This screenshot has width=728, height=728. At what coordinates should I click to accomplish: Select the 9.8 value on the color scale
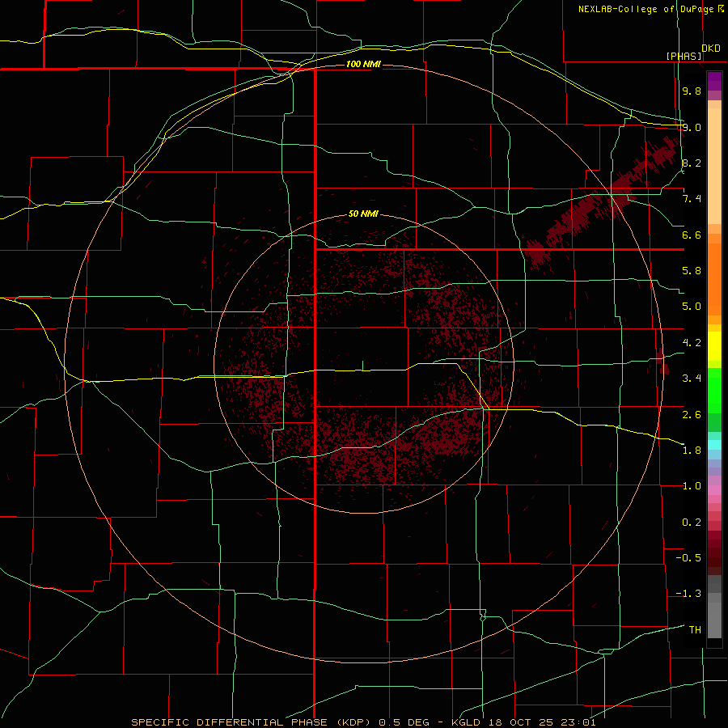692,91
